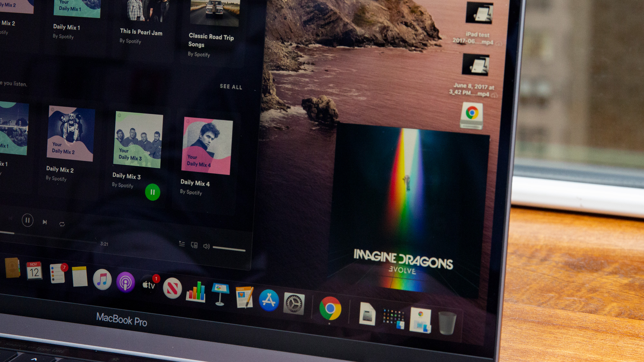Open Google Chrome from the dock
Viewport: 644px width, 362px height.
(330, 309)
